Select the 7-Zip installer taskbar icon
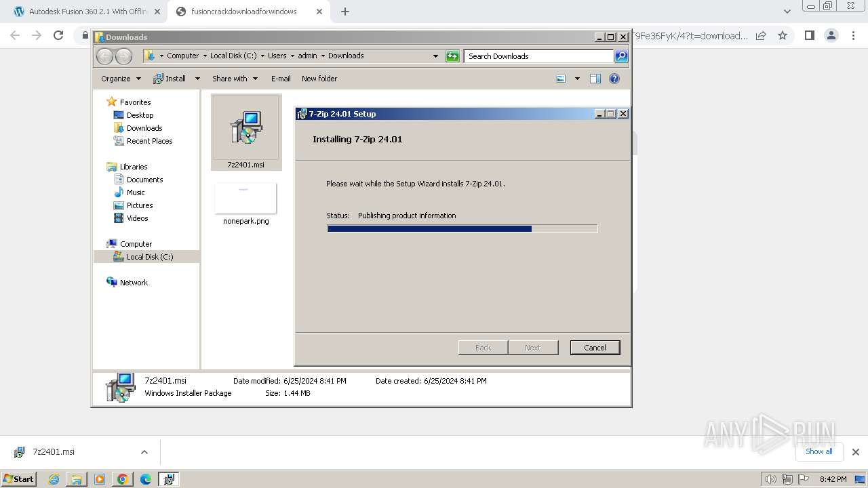 169,479
